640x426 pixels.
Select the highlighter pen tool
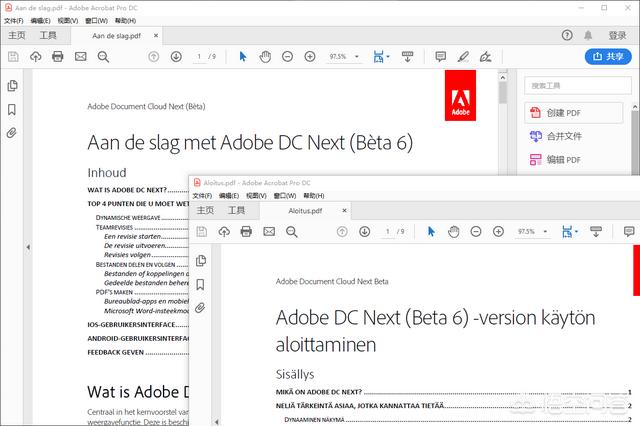pyautogui.click(x=463, y=57)
